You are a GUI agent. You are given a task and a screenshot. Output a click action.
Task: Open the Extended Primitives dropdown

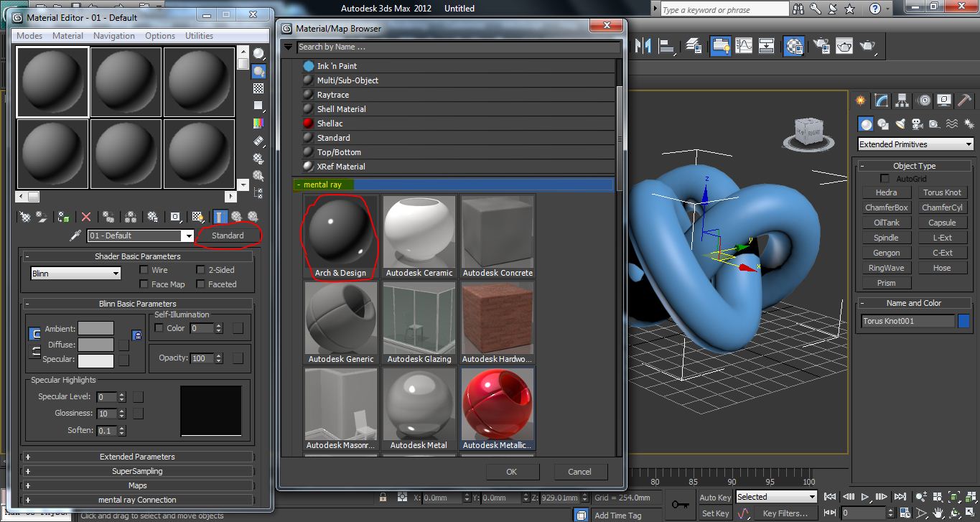tap(915, 144)
